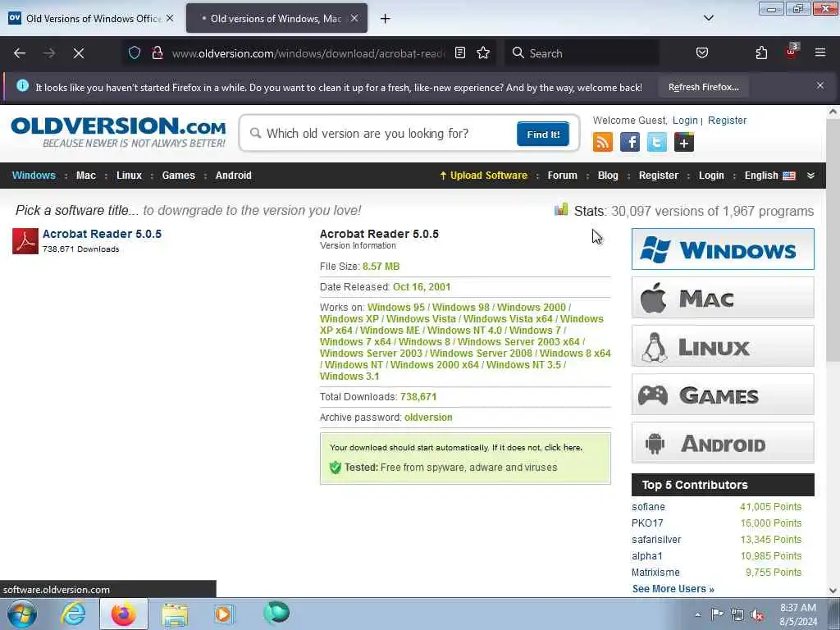
Task: Open the Mac nav menu item
Action: [x=85, y=176]
